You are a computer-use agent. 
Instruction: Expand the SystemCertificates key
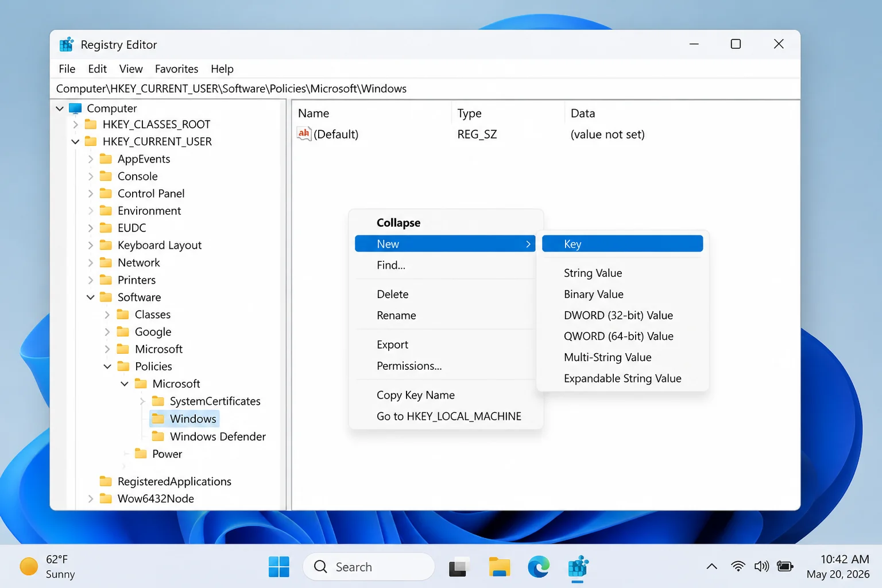142,401
